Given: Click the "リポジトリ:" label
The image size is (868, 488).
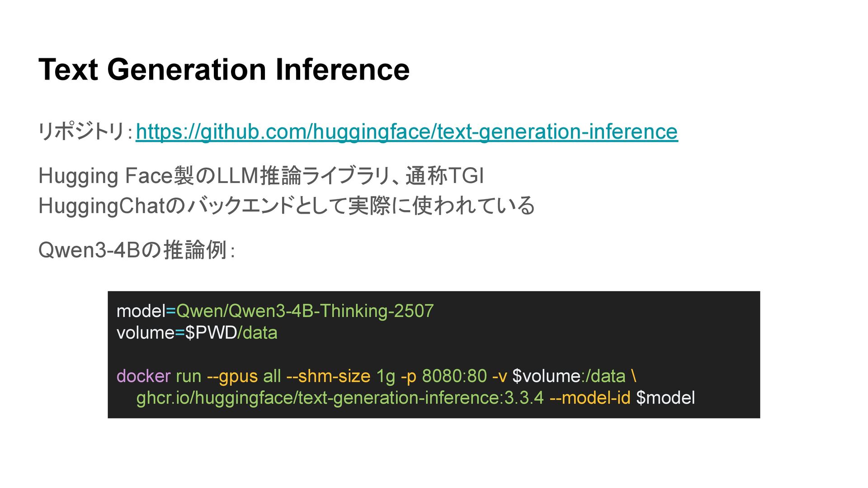Looking at the screenshot, I should 85,132.
